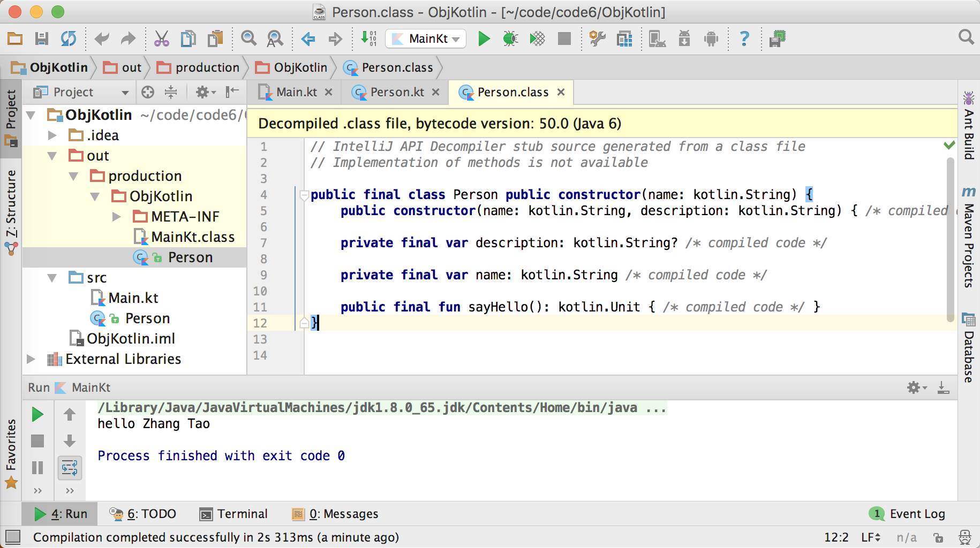The height and width of the screenshot is (548, 980).
Task: Open Settings with the wrench icon
Action: [597, 39]
